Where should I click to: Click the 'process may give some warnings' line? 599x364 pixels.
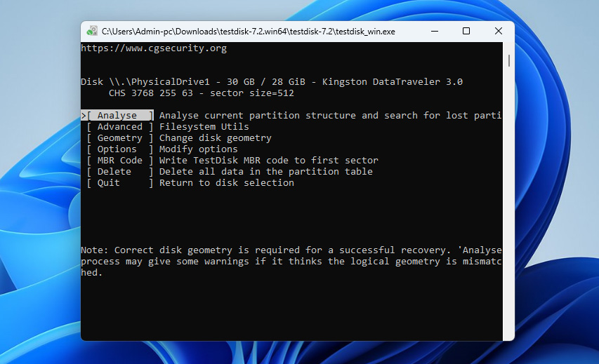point(291,262)
